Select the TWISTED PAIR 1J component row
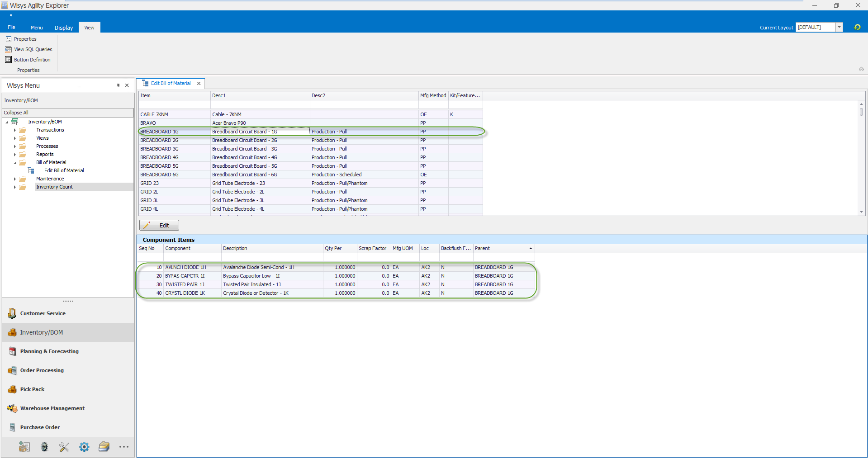 (336, 284)
